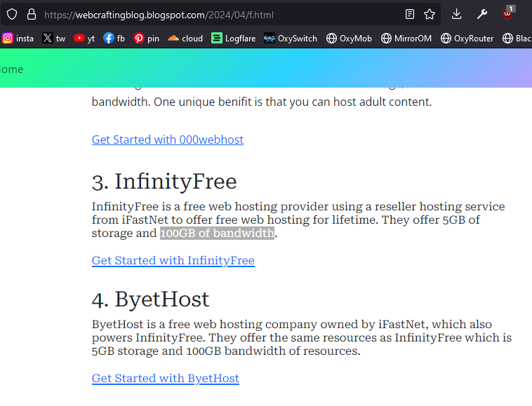532x406 pixels.
Task: Open the uBlock Origin extension
Action: [507, 13]
